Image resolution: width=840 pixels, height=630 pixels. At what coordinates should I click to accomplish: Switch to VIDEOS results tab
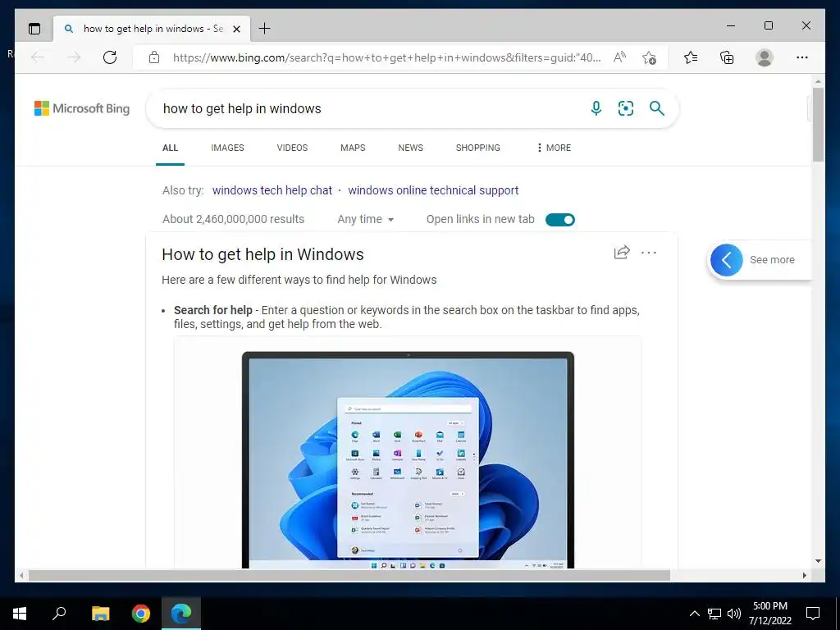pyautogui.click(x=292, y=148)
